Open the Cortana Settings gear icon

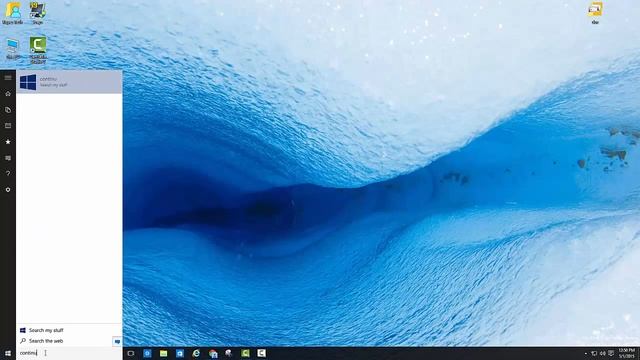[x=8, y=190]
